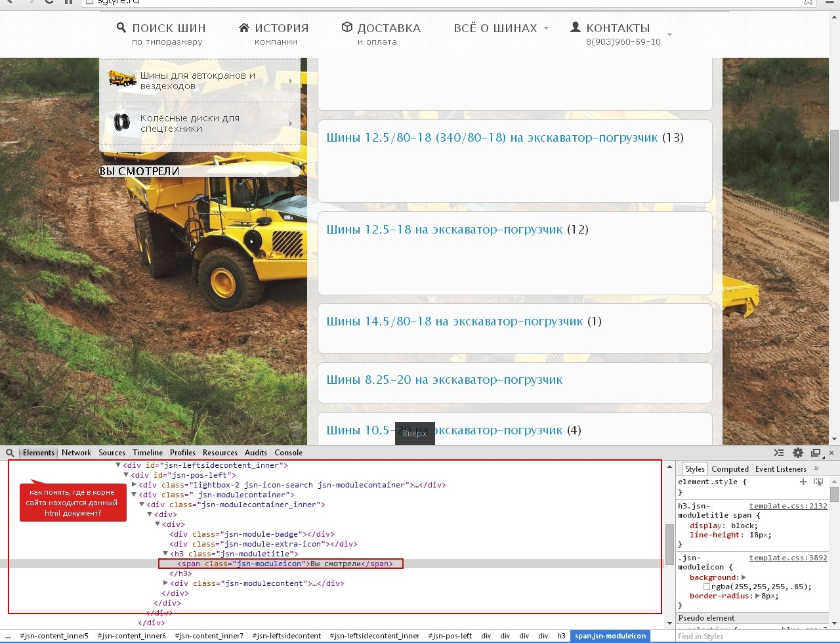This screenshot has height=643, width=840.
Task: Click the Вверх scroll-to-top button
Action: (x=415, y=434)
